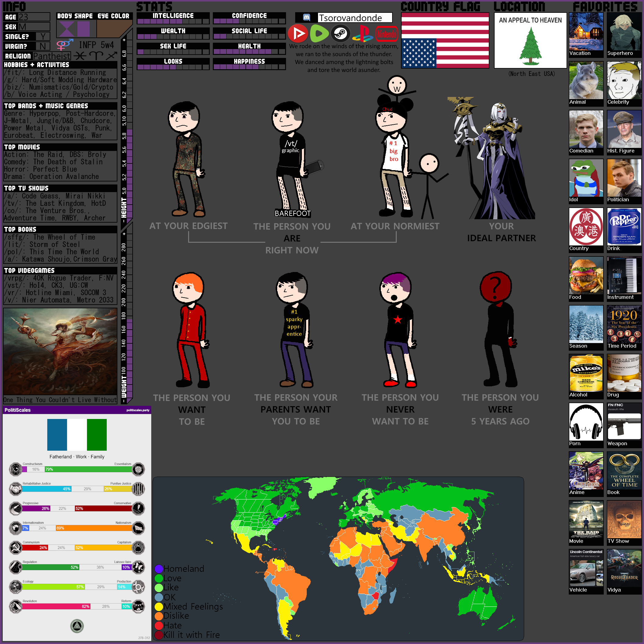The height and width of the screenshot is (644, 644).
Task: Click the Reform axis icon
Action: click(x=138, y=606)
